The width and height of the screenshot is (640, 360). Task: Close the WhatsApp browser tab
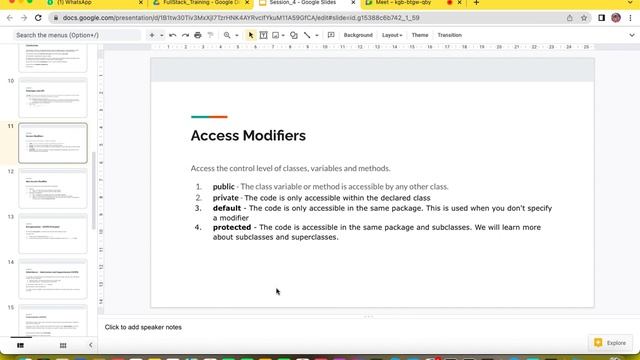[141, 3]
